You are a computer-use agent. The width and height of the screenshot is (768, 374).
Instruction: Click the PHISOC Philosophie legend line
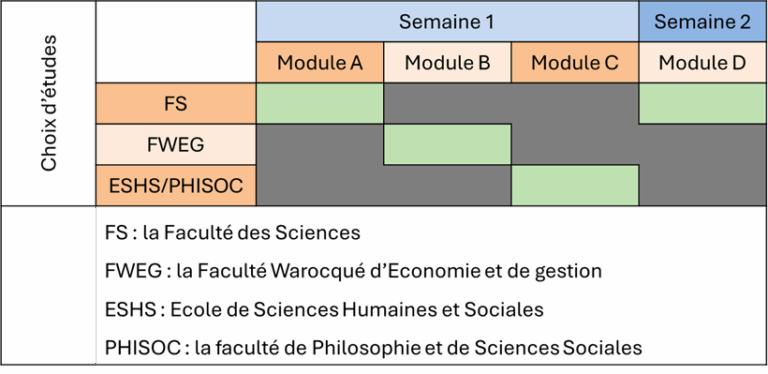373,348
